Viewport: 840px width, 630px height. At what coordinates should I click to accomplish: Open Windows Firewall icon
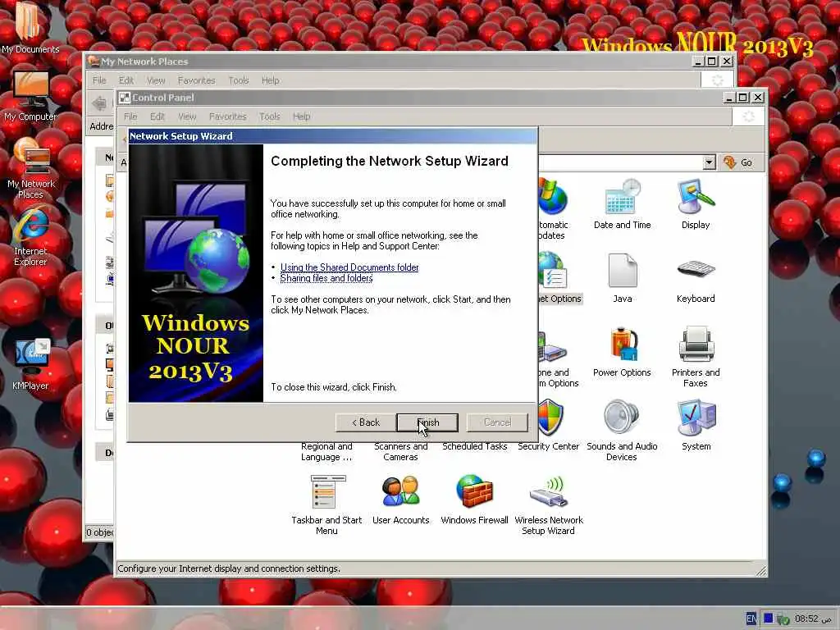474,500
